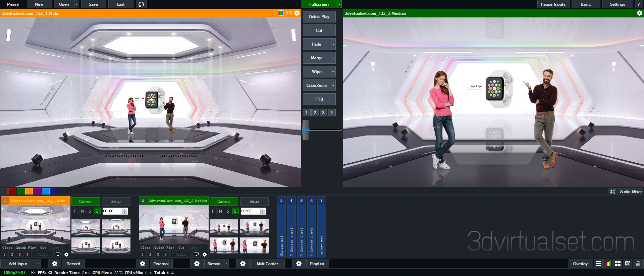Select the light blue colour category swatch
644x276 pixels.
(x=46, y=191)
